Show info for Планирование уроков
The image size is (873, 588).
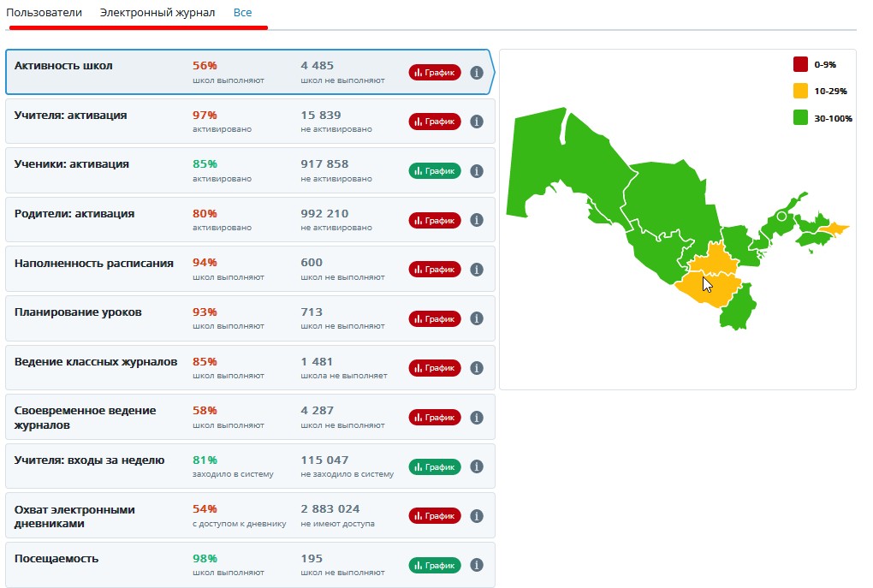(x=478, y=318)
